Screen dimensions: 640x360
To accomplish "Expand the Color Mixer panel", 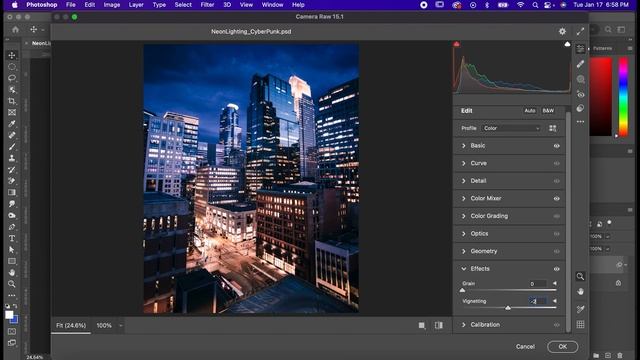I will click(464, 198).
